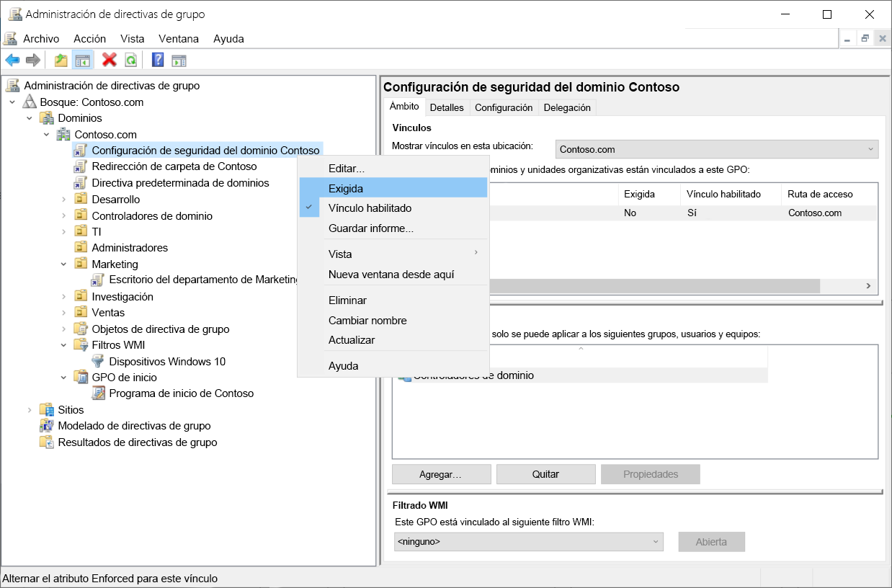
Task: Click the Desarrollo OU folder icon
Action: tap(80, 200)
